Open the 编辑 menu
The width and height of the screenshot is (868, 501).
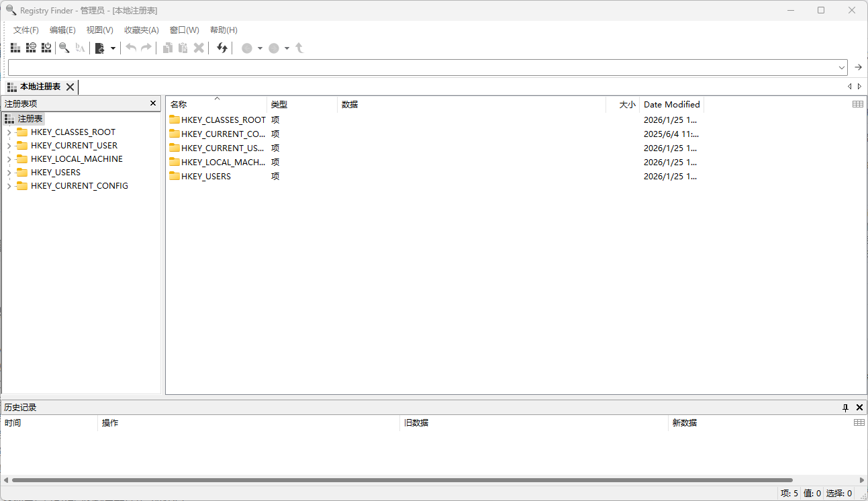click(x=62, y=30)
